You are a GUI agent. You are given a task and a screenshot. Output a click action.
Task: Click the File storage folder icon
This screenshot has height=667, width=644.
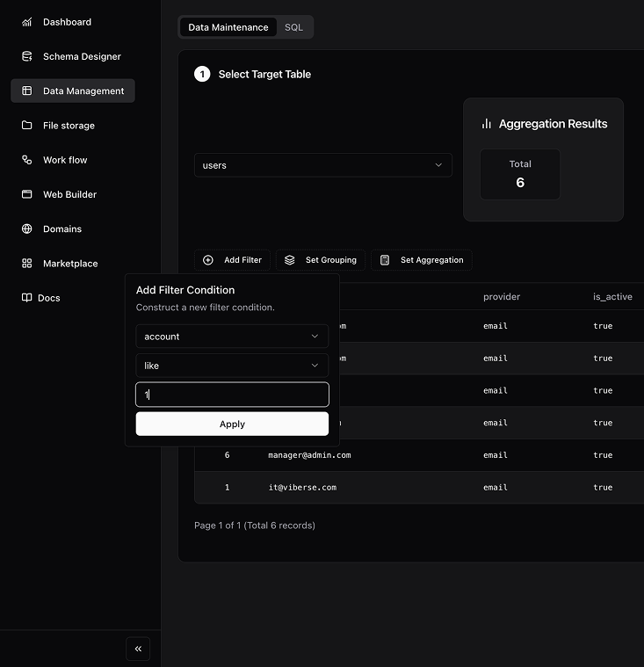26,126
